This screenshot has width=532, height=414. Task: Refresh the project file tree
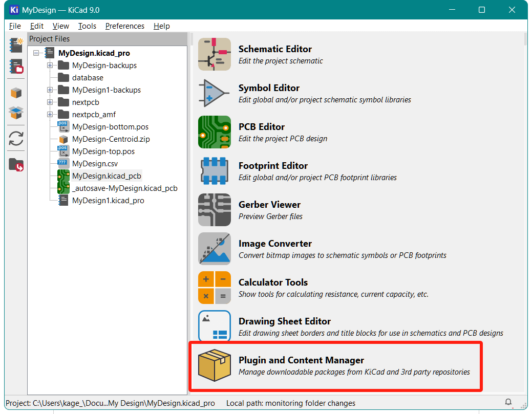[x=16, y=138]
